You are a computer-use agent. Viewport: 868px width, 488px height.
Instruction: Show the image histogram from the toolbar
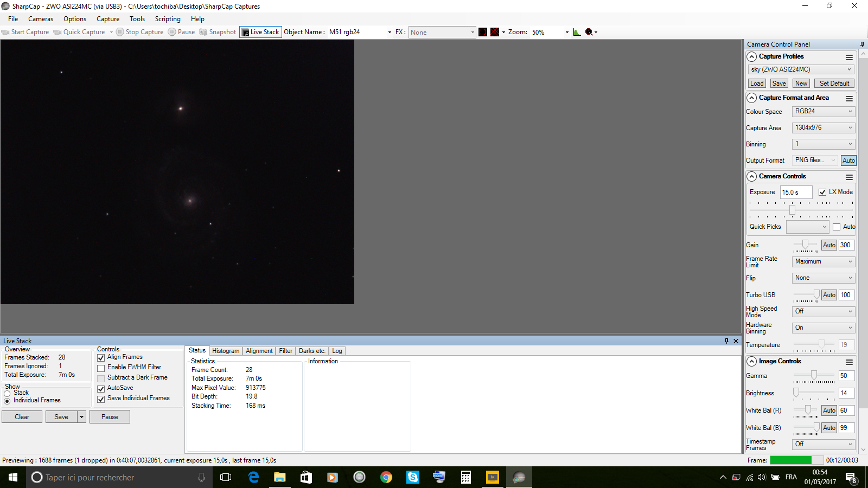pyautogui.click(x=577, y=32)
